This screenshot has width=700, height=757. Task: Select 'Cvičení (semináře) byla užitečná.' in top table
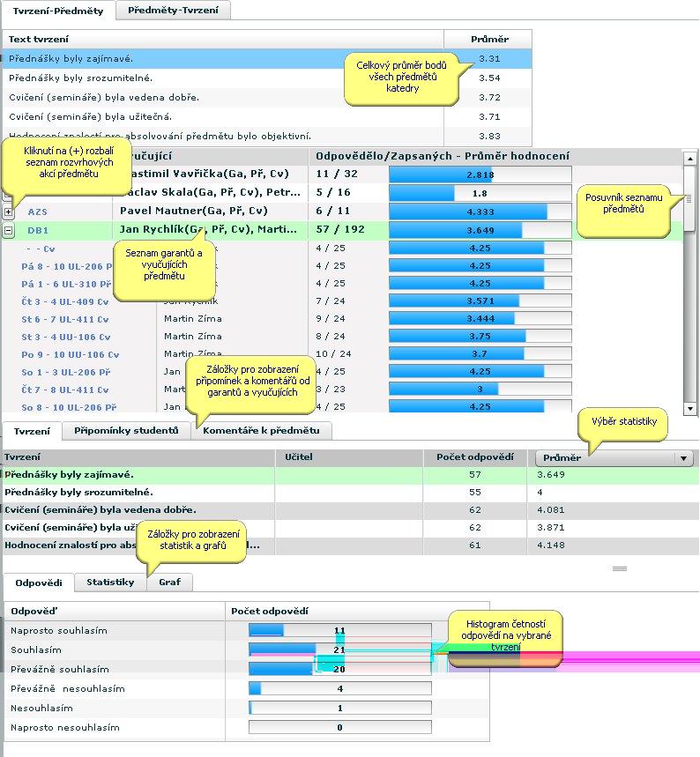(267, 116)
